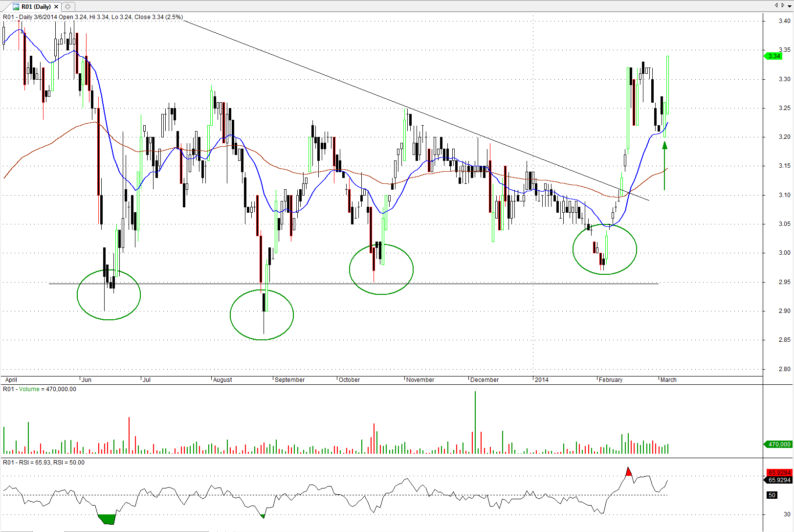Click the green 3.34 last price tag
This screenshot has width=794, height=532.
click(x=774, y=56)
